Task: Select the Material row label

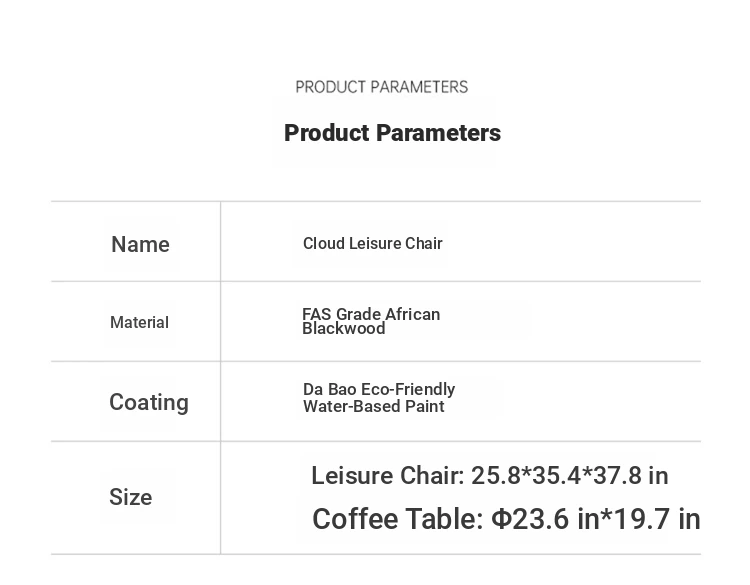Action: click(139, 322)
